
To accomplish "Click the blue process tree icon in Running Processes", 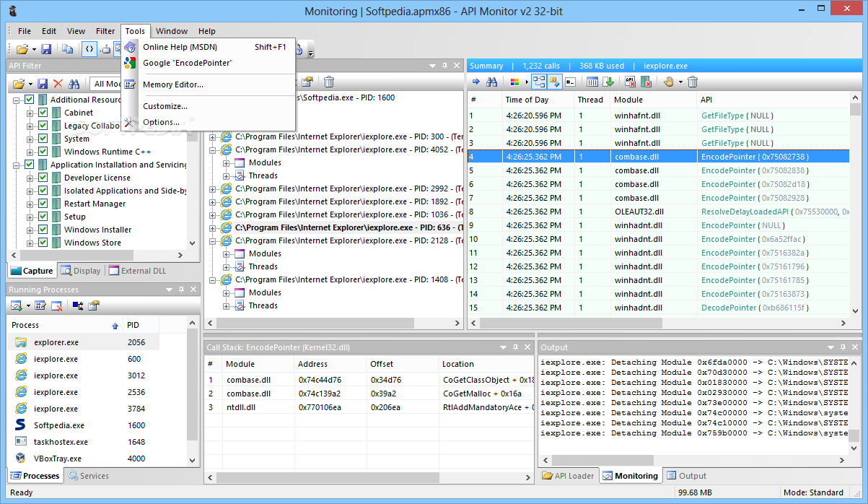I will point(78,305).
